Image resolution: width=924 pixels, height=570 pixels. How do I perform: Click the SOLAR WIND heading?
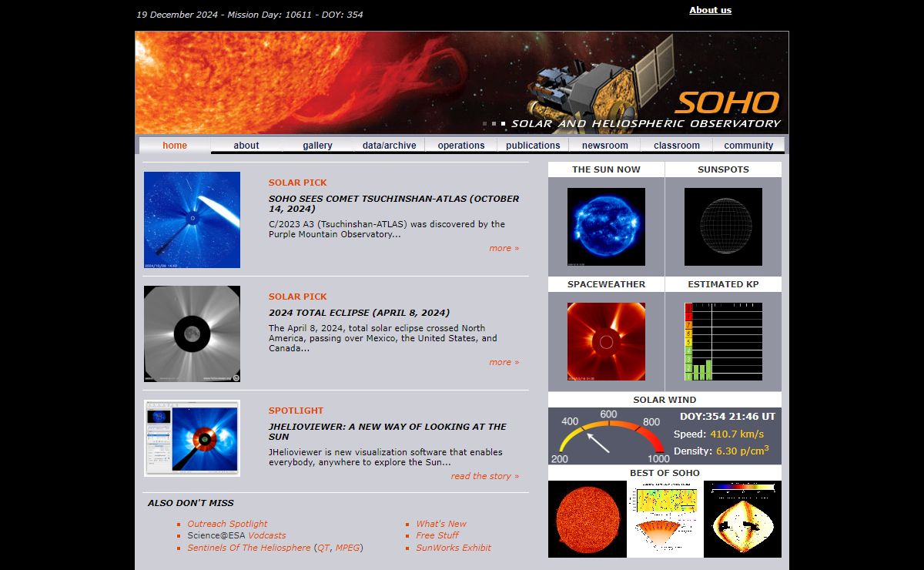[665, 400]
